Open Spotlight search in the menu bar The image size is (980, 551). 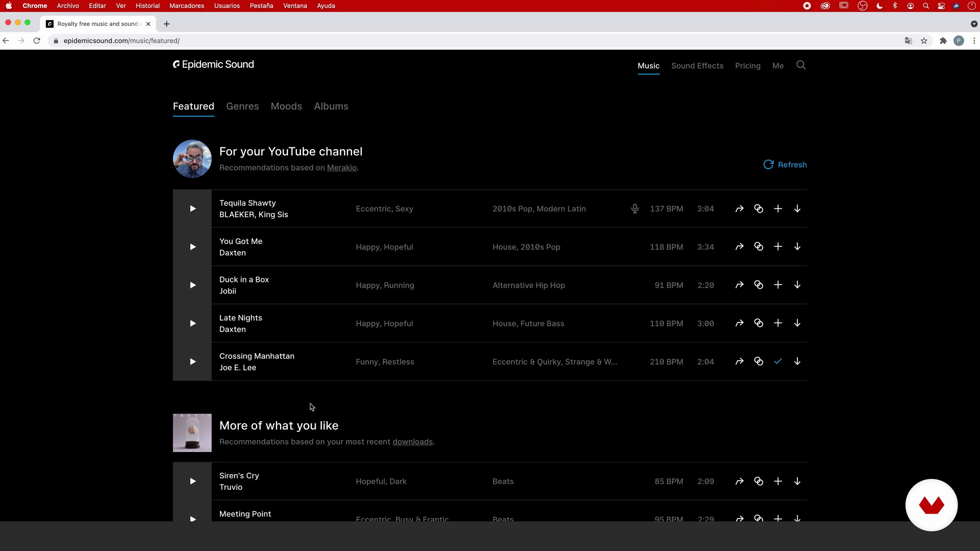coord(926,6)
